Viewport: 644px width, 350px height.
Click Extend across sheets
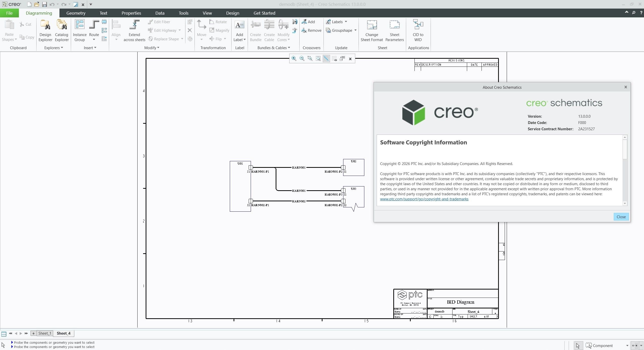point(134,30)
